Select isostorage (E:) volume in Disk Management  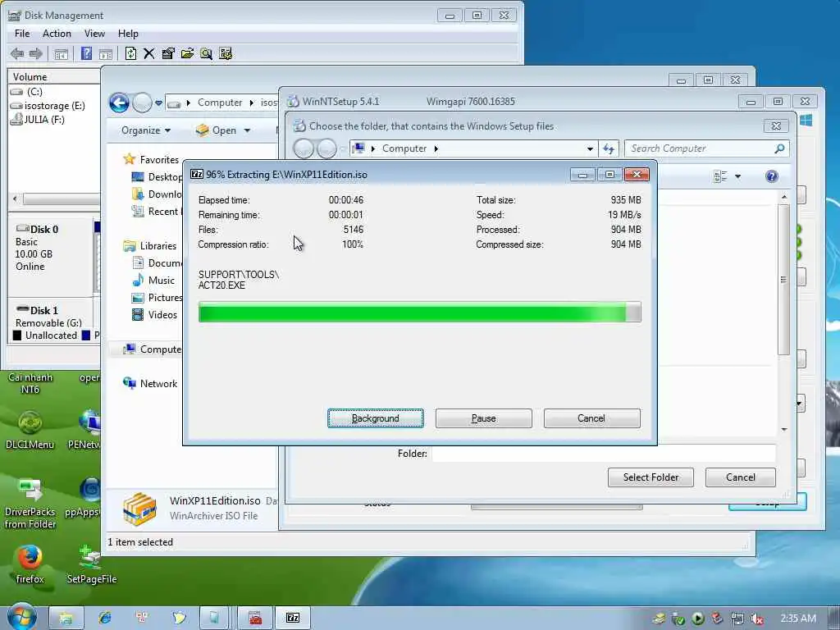54,106
